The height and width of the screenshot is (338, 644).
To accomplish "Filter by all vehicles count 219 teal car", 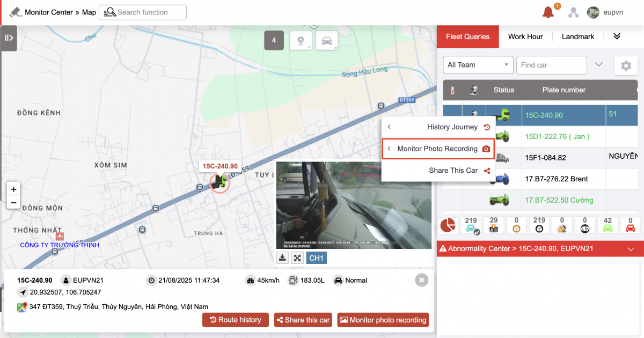I will pos(471,225).
